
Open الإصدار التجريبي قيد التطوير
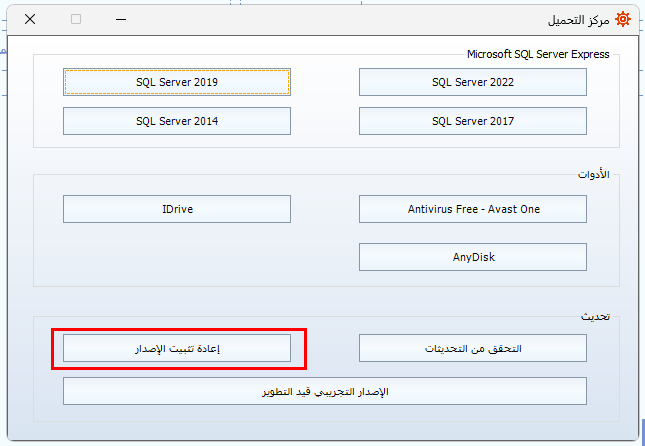click(325, 391)
